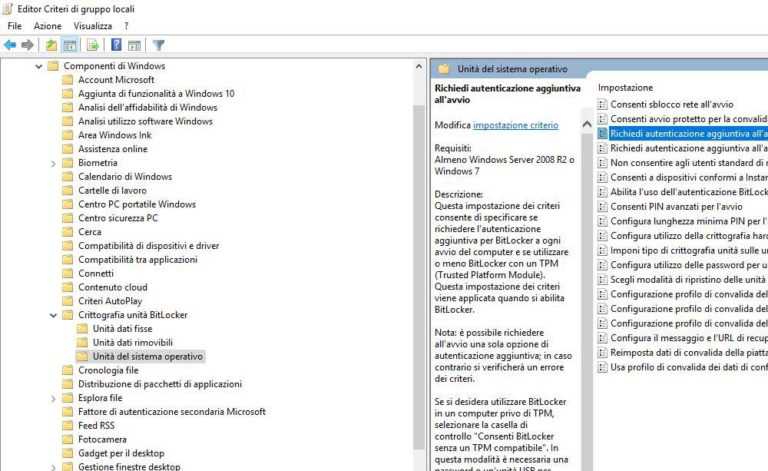Click policy icon beside Consenti sblocco rete all'avvio
The width and height of the screenshot is (768, 471).
click(x=602, y=104)
